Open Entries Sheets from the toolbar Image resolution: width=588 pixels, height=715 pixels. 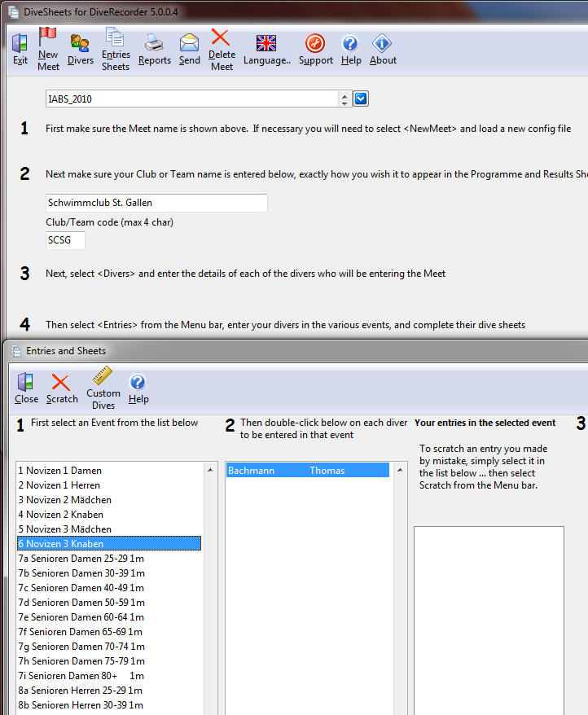(116, 49)
